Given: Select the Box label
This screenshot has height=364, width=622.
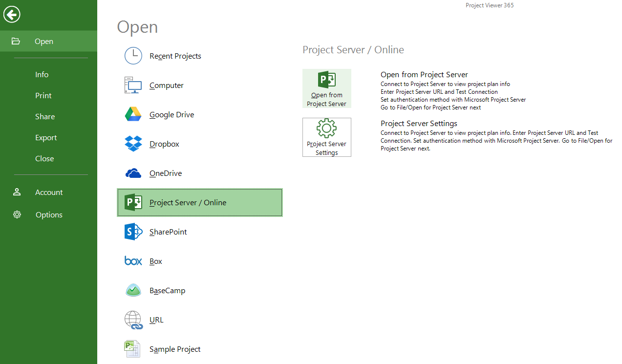Looking at the screenshot, I should point(156,261).
